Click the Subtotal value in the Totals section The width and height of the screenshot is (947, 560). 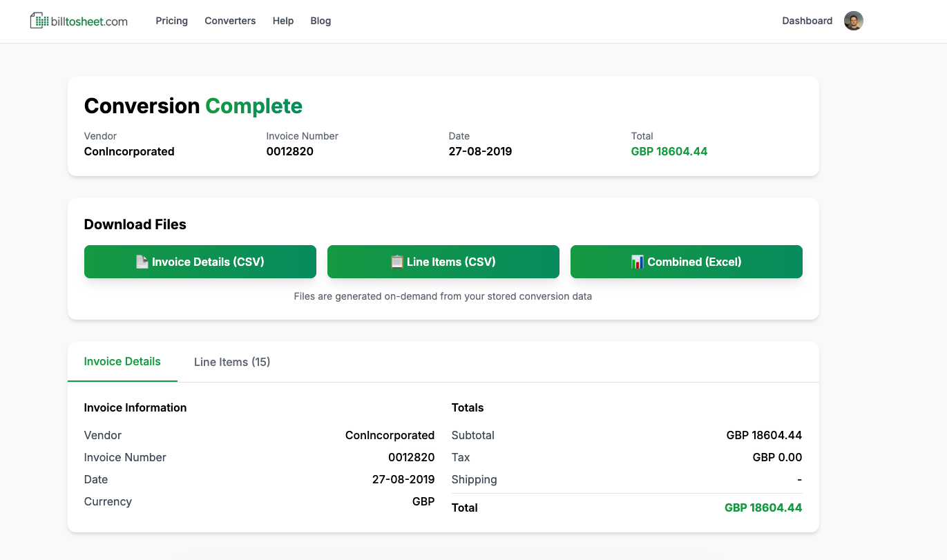tap(763, 435)
